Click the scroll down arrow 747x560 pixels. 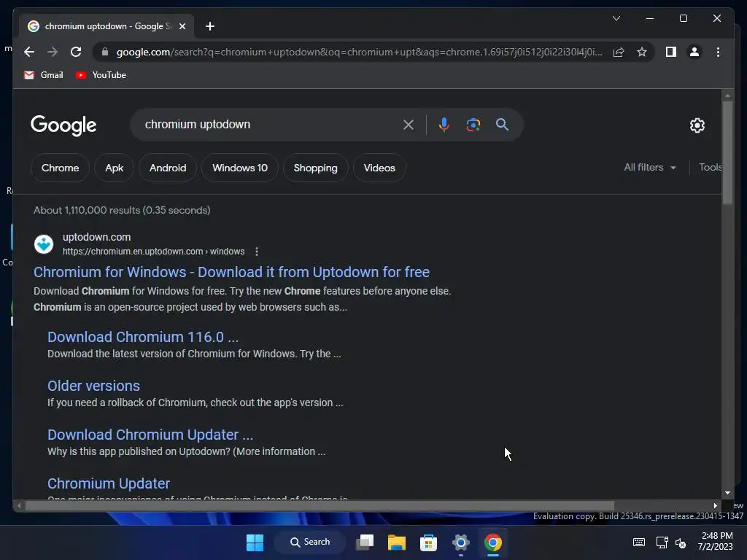point(727,493)
